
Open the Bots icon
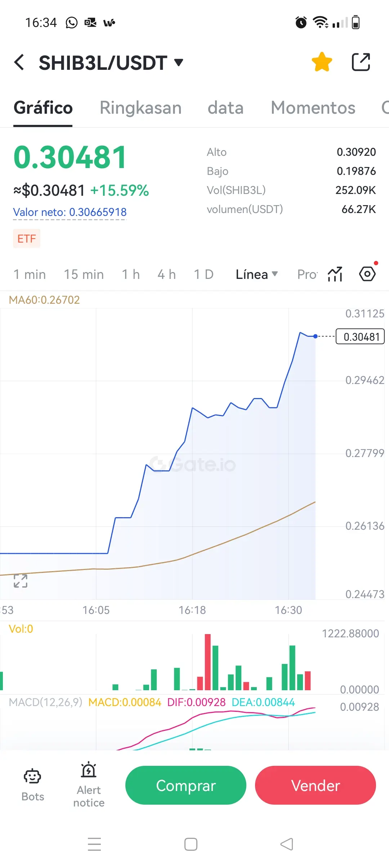33,785
